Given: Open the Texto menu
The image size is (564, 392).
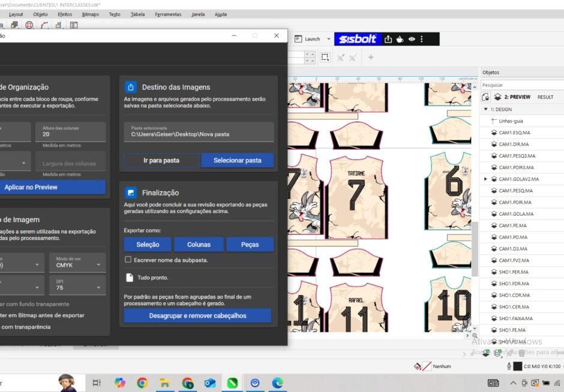Looking at the screenshot, I should pos(115,14).
